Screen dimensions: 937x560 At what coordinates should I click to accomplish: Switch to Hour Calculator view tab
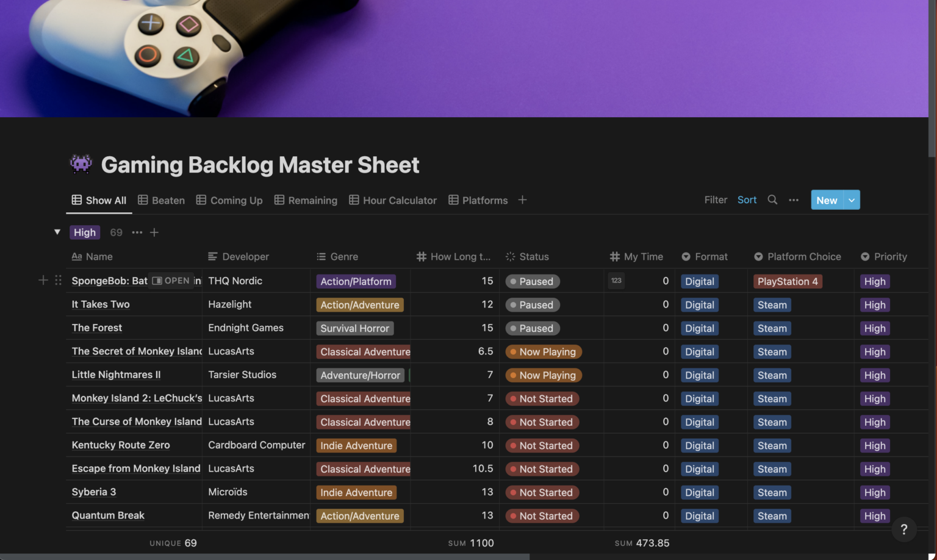pos(393,200)
